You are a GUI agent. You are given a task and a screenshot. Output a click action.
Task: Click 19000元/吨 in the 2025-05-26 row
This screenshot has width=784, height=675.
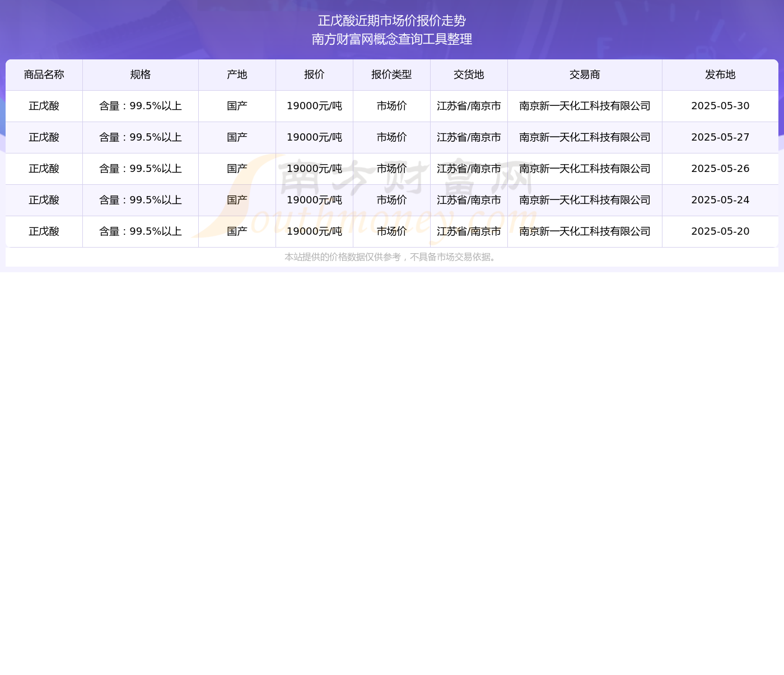tap(314, 169)
